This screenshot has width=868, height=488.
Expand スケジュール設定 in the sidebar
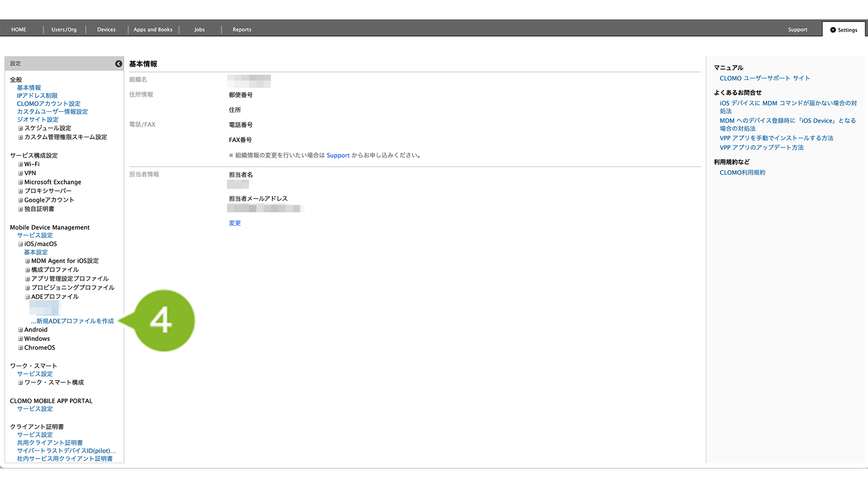(x=21, y=128)
